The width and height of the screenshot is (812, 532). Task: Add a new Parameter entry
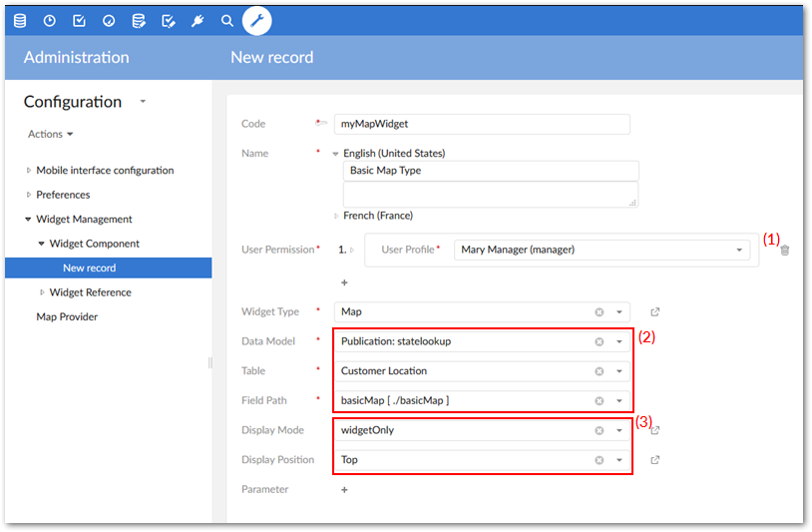tap(345, 490)
